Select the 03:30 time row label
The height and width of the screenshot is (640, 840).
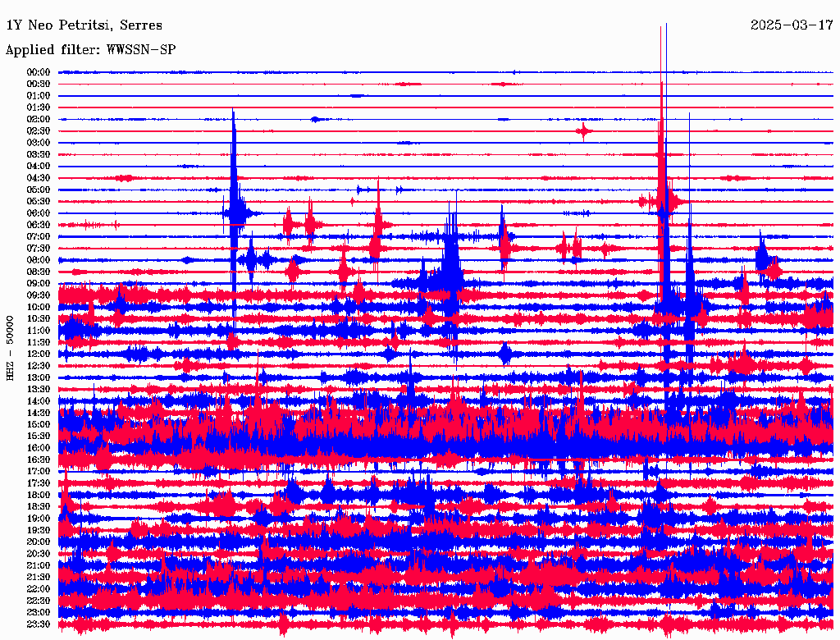pos(38,154)
